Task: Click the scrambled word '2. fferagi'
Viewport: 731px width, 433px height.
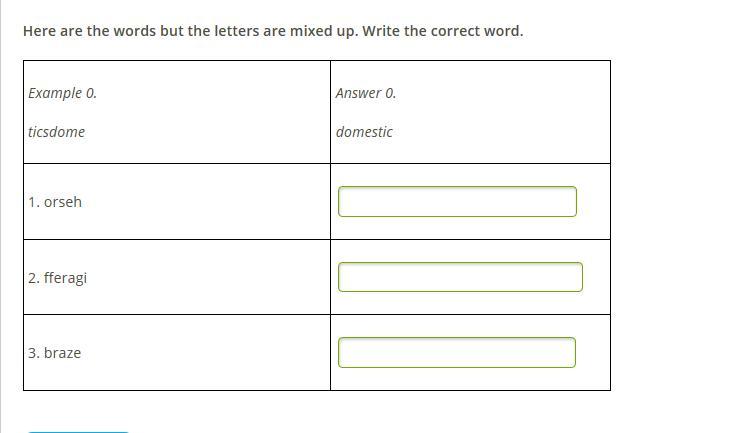Action: click(x=57, y=278)
